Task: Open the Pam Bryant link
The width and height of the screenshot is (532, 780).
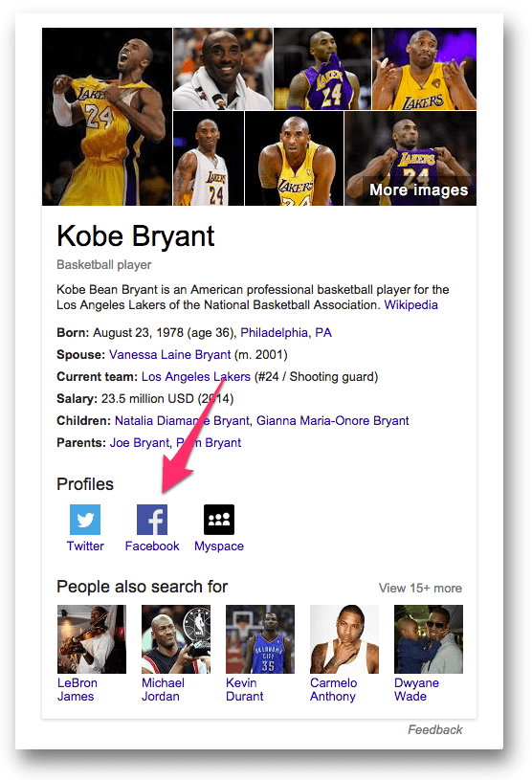Action: pos(209,443)
